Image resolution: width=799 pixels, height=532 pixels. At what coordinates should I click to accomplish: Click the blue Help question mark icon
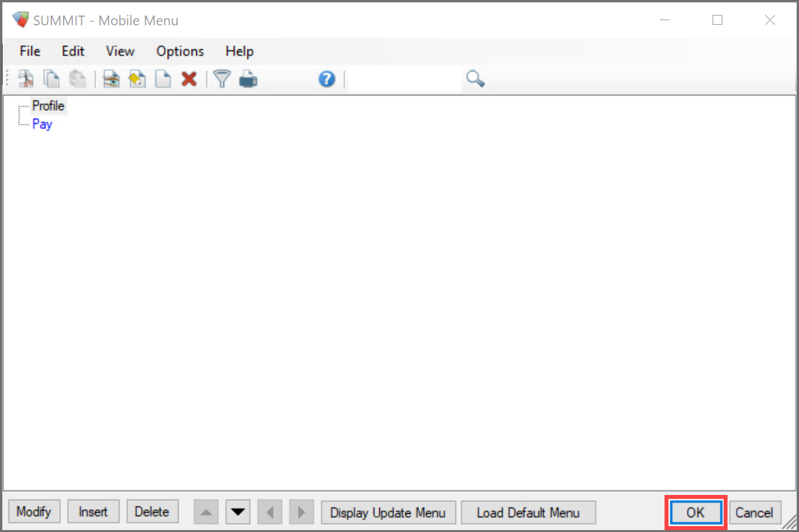[327, 79]
